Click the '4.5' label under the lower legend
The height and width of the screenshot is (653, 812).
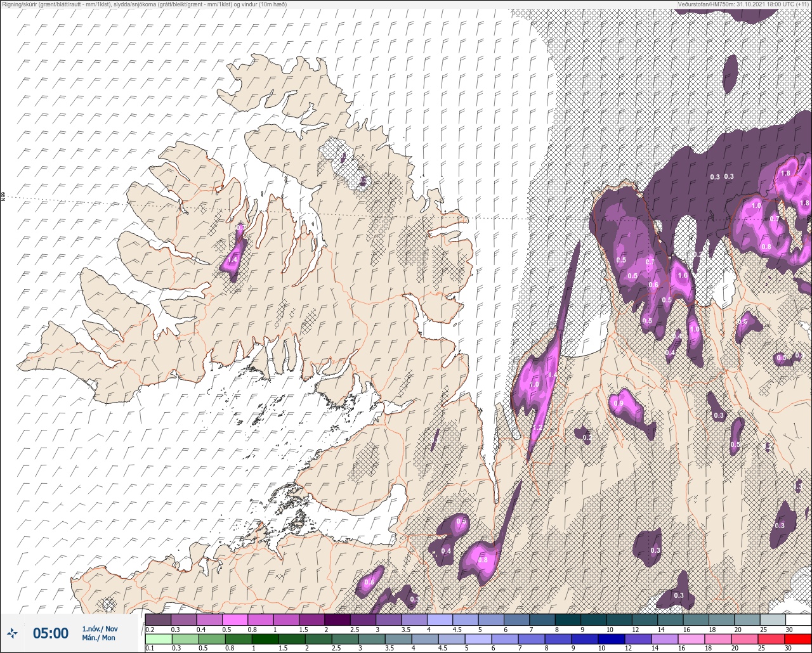pos(442,649)
